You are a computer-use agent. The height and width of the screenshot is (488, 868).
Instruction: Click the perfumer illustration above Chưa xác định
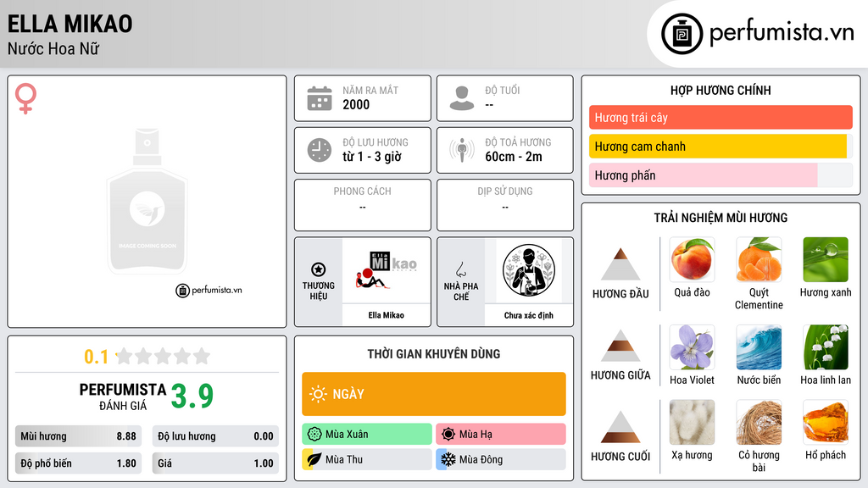[529, 270]
